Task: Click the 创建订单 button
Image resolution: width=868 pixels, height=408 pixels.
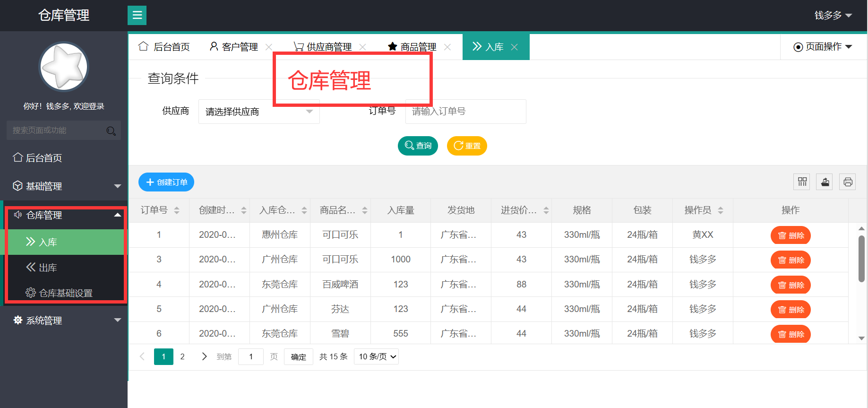Action: tap(166, 182)
